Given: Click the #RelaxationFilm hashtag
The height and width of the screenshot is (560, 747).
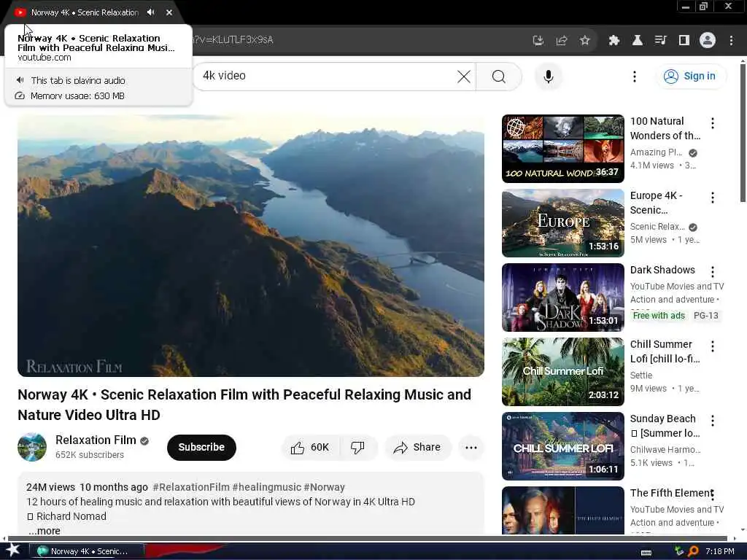Looking at the screenshot, I should tap(191, 487).
